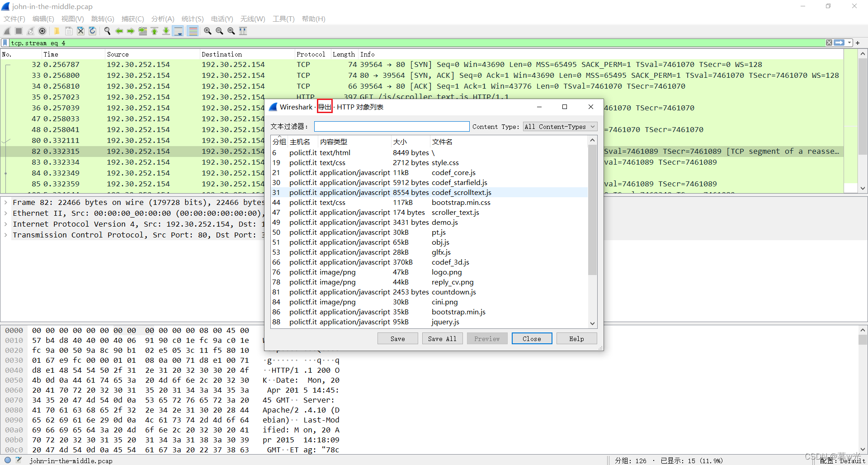Image resolution: width=868 pixels, height=465 pixels.
Task: Click the Open capture file folder icon
Action: pos(57,31)
